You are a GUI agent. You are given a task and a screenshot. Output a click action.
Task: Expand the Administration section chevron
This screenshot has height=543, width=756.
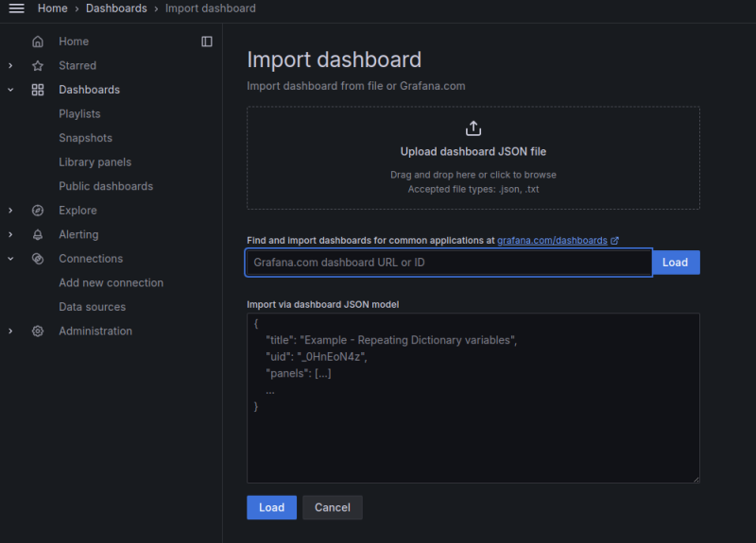click(x=10, y=331)
